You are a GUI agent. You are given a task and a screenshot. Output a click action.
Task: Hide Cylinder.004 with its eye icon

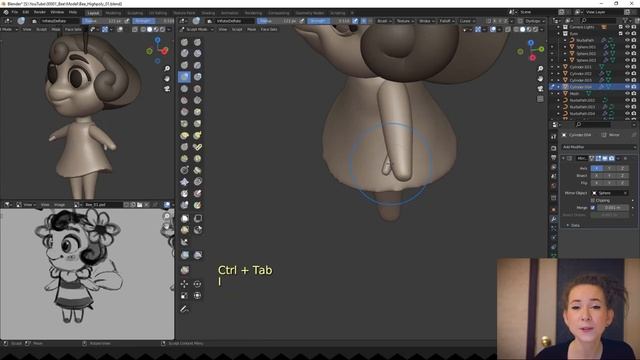point(627,87)
